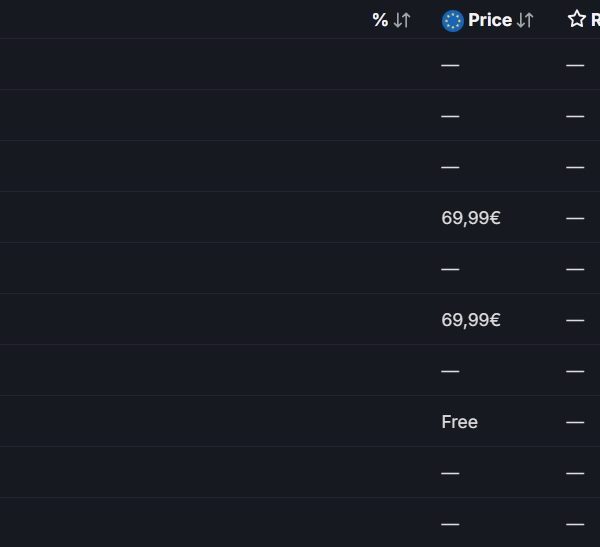Click the rating dash in the first row
Viewport: 600px width, 547px height.
click(x=575, y=65)
